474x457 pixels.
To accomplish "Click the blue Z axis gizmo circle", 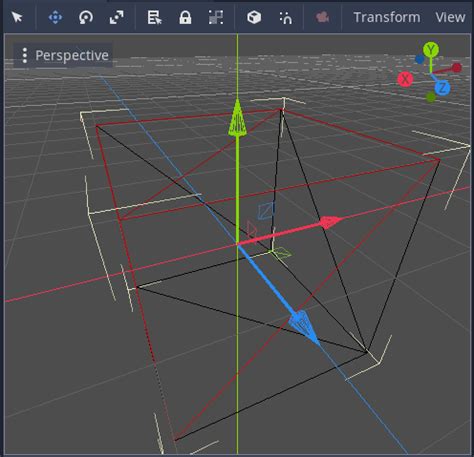I will point(442,88).
